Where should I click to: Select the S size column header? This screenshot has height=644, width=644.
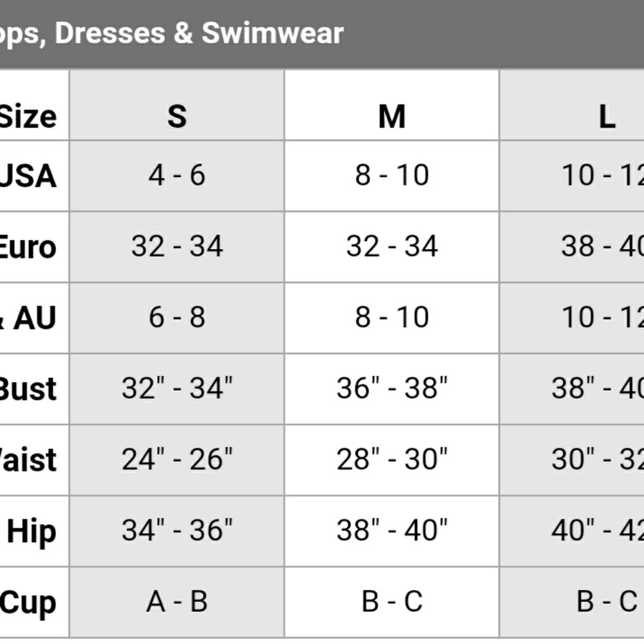(x=177, y=117)
